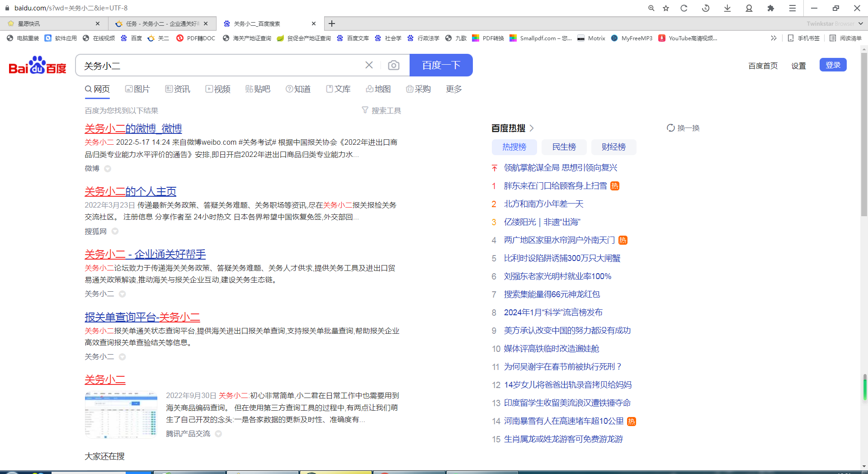
Task: Open the 百度首页 link
Action: click(x=763, y=66)
